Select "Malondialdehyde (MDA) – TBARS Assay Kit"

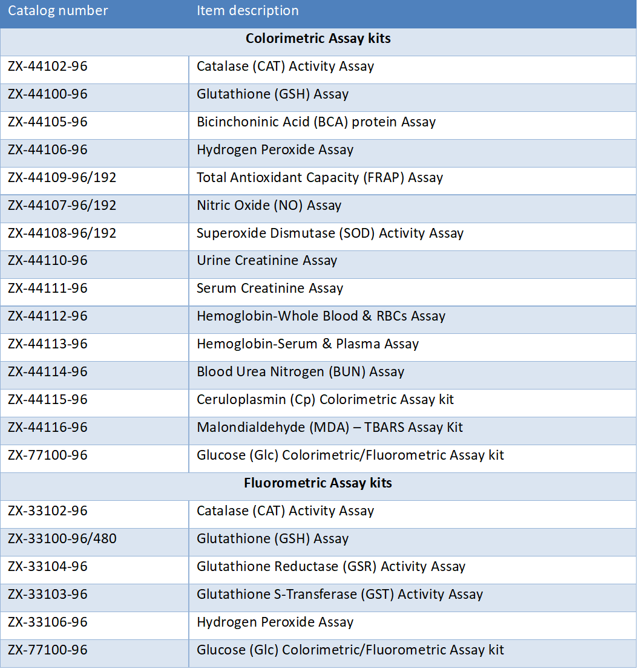click(329, 428)
